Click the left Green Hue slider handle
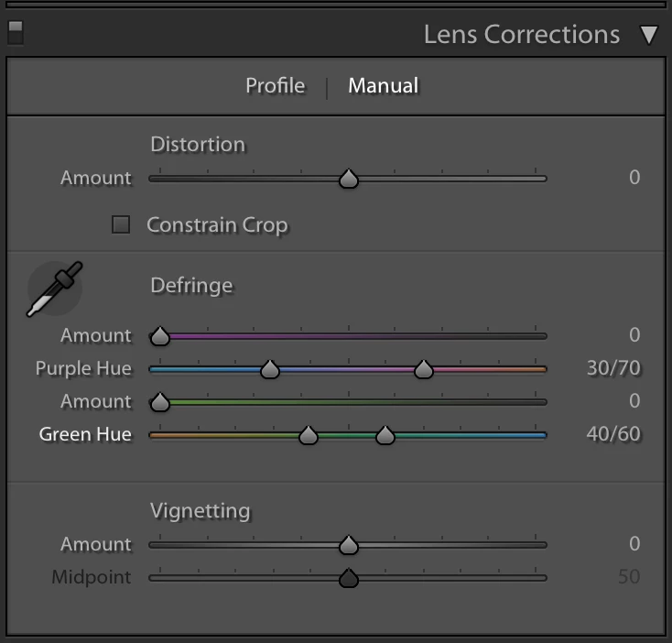Image resolution: width=672 pixels, height=643 pixels. tap(309, 435)
